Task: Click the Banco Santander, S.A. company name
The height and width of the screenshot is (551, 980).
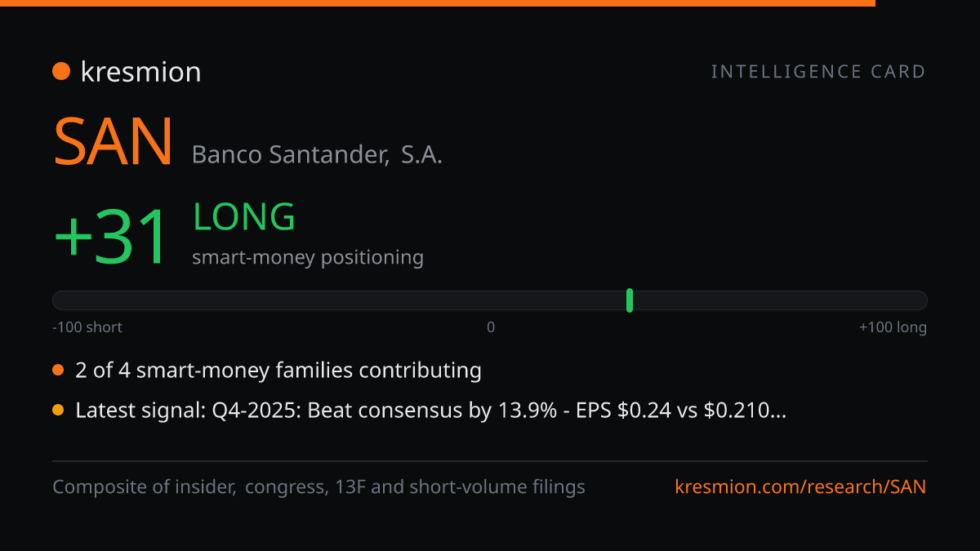Action: [x=317, y=154]
